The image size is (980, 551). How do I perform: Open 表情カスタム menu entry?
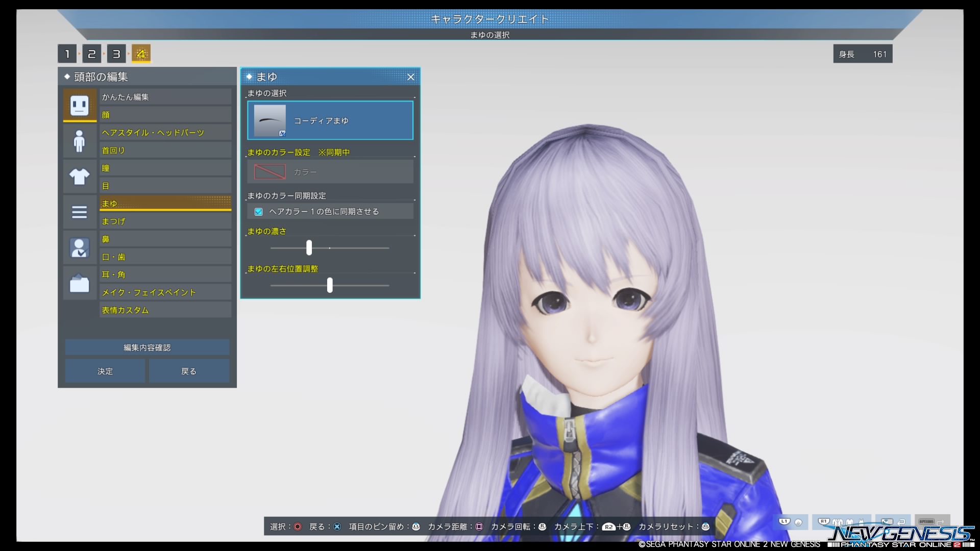tap(165, 310)
